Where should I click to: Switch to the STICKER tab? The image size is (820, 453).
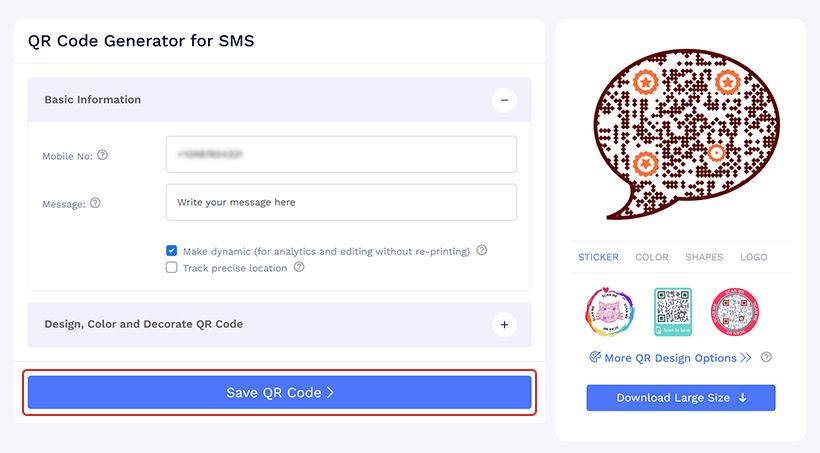(x=598, y=257)
